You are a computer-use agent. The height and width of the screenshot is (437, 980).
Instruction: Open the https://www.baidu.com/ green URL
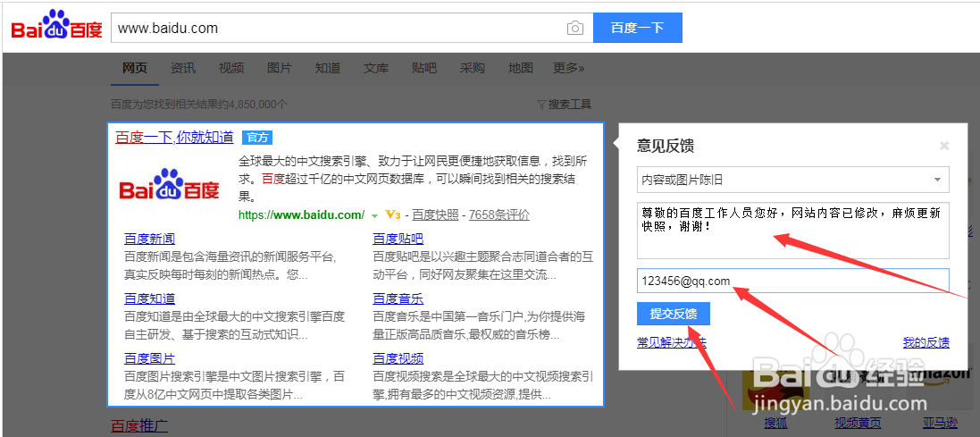point(301,215)
